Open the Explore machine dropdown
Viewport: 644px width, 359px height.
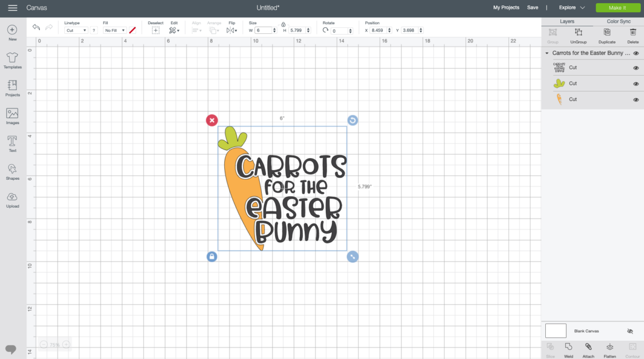tap(572, 8)
